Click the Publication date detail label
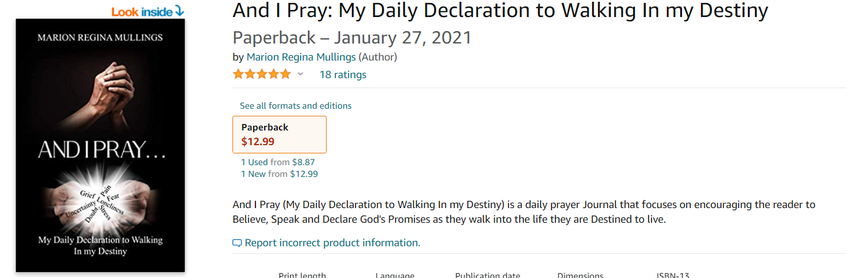 [x=487, y=275]
